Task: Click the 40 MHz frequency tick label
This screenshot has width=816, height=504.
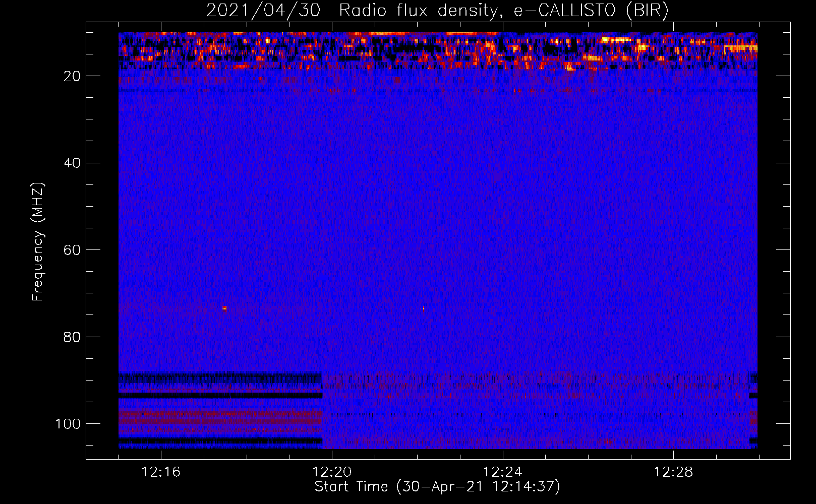Action: coord(73,163)
